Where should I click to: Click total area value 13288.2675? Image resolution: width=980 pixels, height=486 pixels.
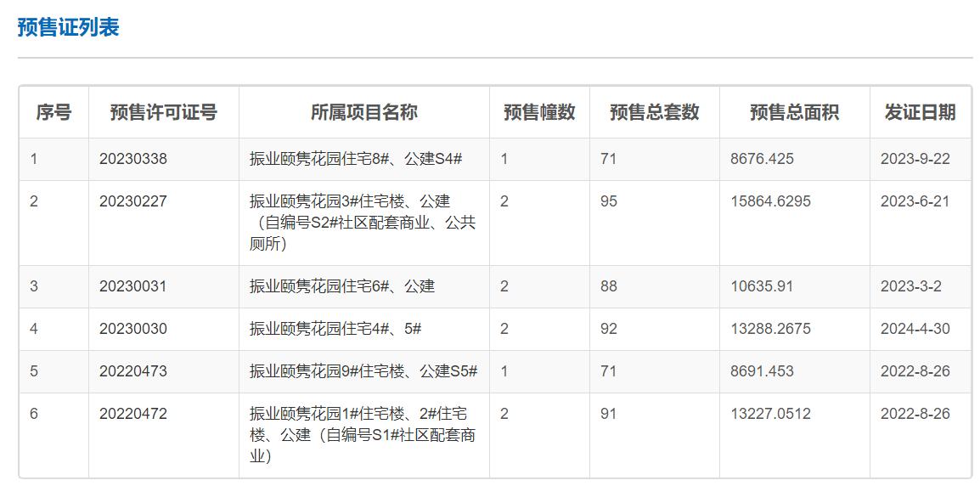tap(770, 329)
